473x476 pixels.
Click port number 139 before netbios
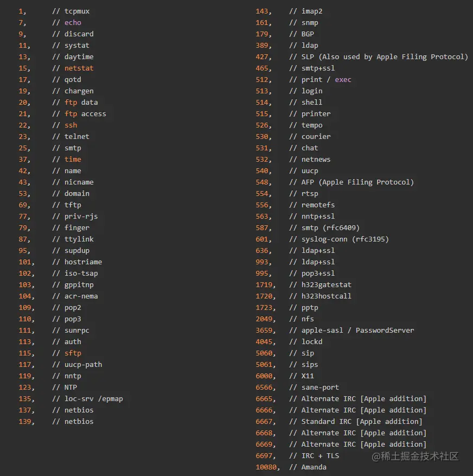[x=25, y=422]
